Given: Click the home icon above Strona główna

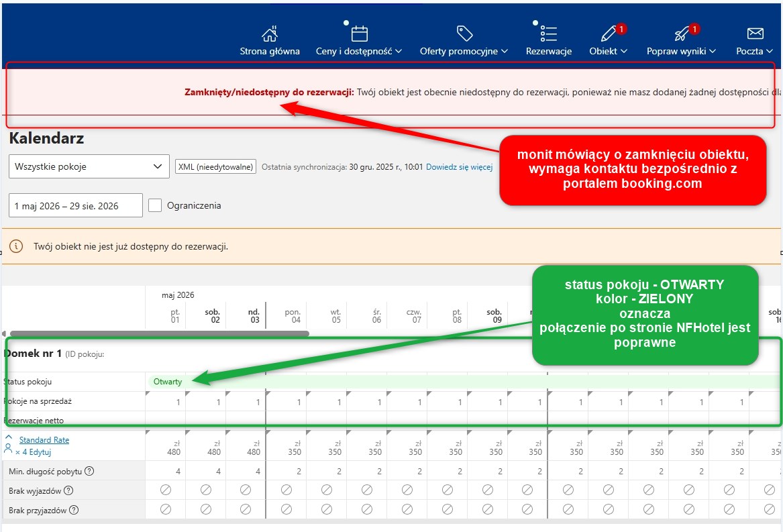Looking at the screenshot, I should (x=270, y=34).
